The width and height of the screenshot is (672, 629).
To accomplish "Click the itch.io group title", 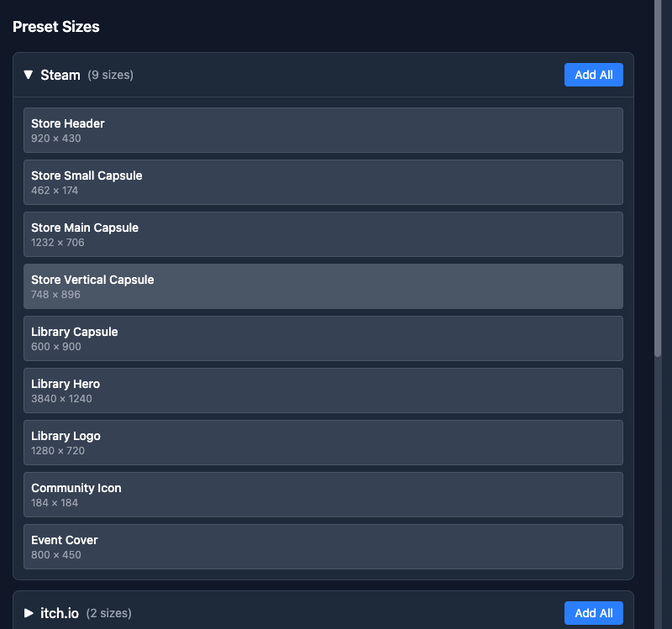I will (x=60, y=614).
